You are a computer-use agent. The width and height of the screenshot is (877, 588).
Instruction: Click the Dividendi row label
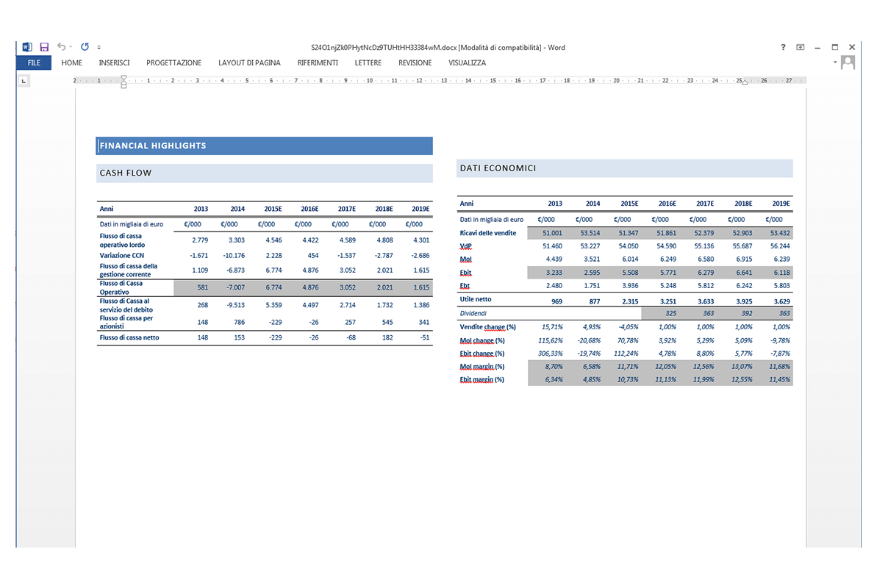tap(473, 313)
